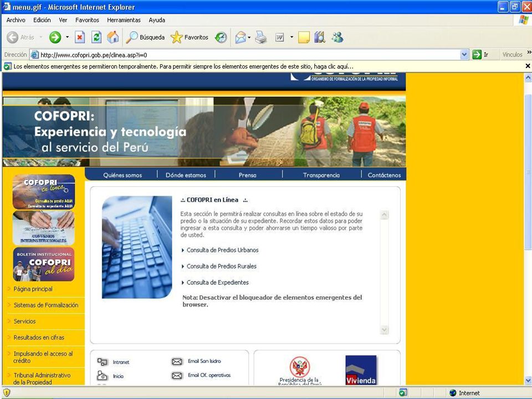Open the Transparencia navigation tab
The width and height of the screenshot is (532, 399).
(x=321, y=175)
